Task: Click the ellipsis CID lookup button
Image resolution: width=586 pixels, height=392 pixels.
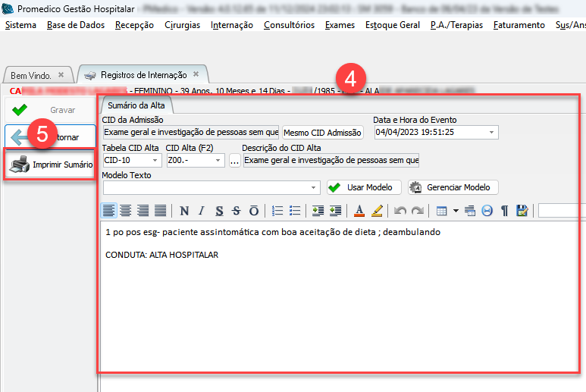Action: point(235,161)
